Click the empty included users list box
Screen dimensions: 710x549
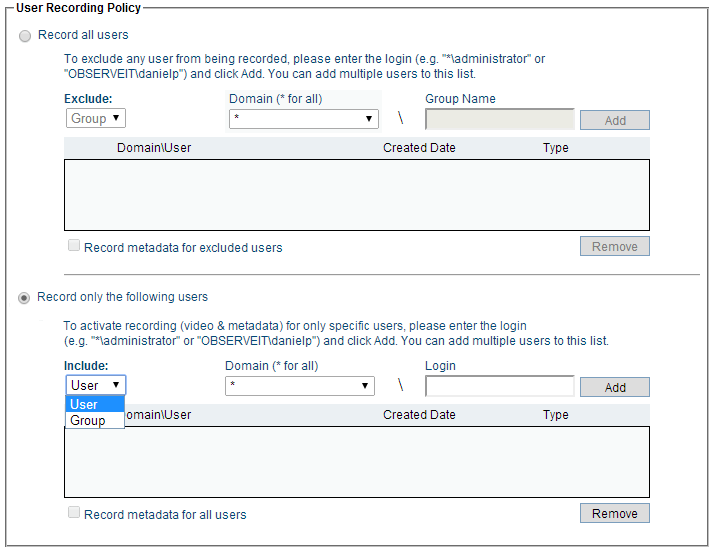click(356, 462)
